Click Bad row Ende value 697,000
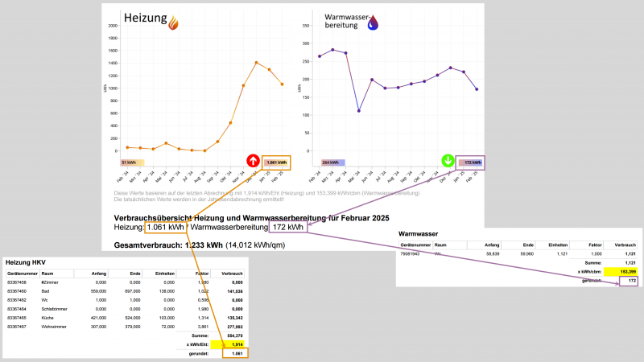This screenshot has width=644, height=362. click(x=133, y=291)
